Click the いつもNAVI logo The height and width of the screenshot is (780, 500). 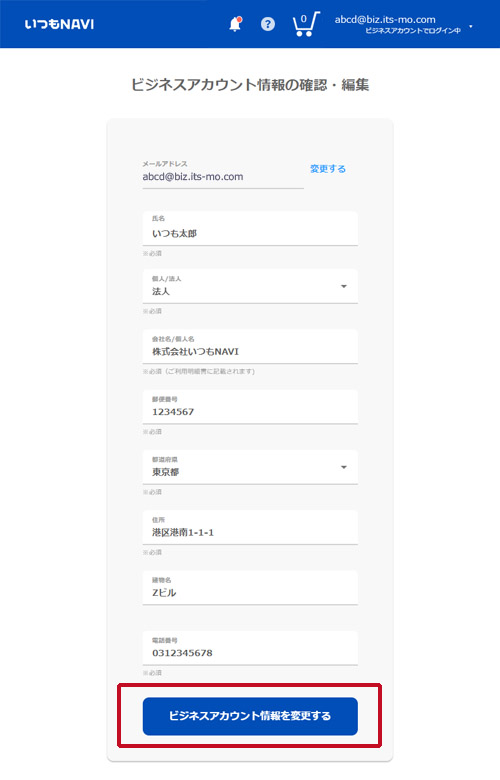59,24
